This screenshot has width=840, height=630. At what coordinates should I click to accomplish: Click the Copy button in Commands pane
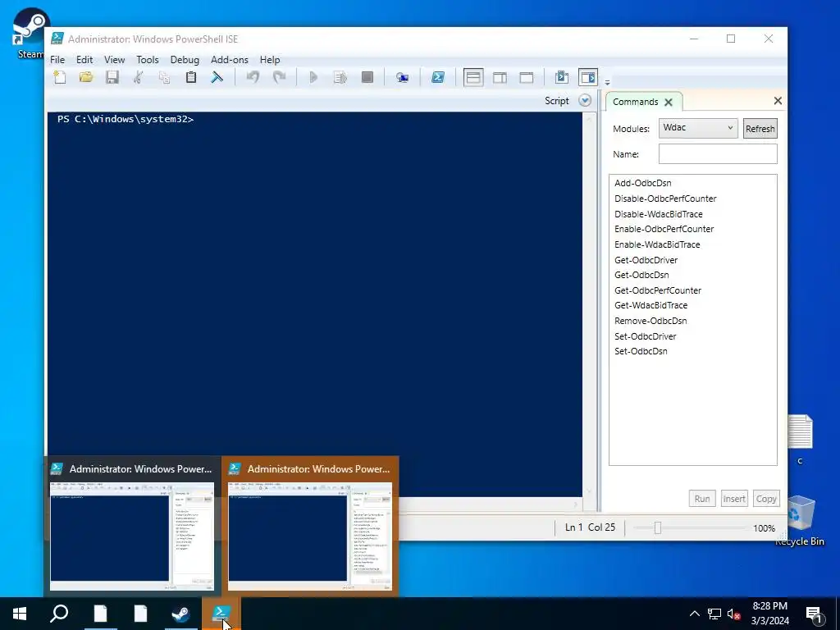766,499
